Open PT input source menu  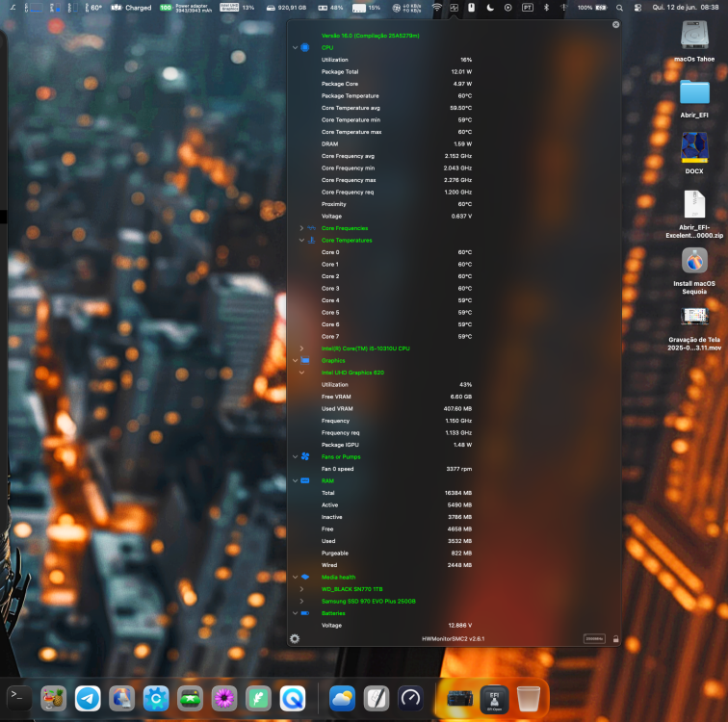(x=528, y=8)
